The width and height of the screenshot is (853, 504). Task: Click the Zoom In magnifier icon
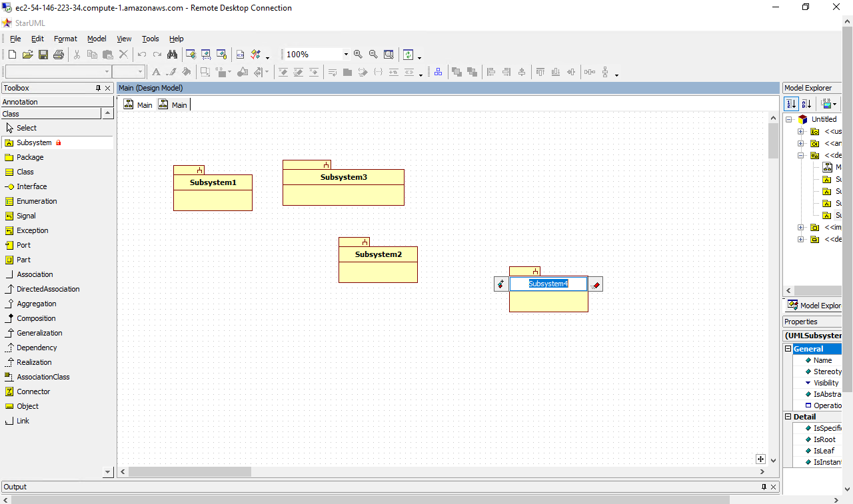pos(358,55)
